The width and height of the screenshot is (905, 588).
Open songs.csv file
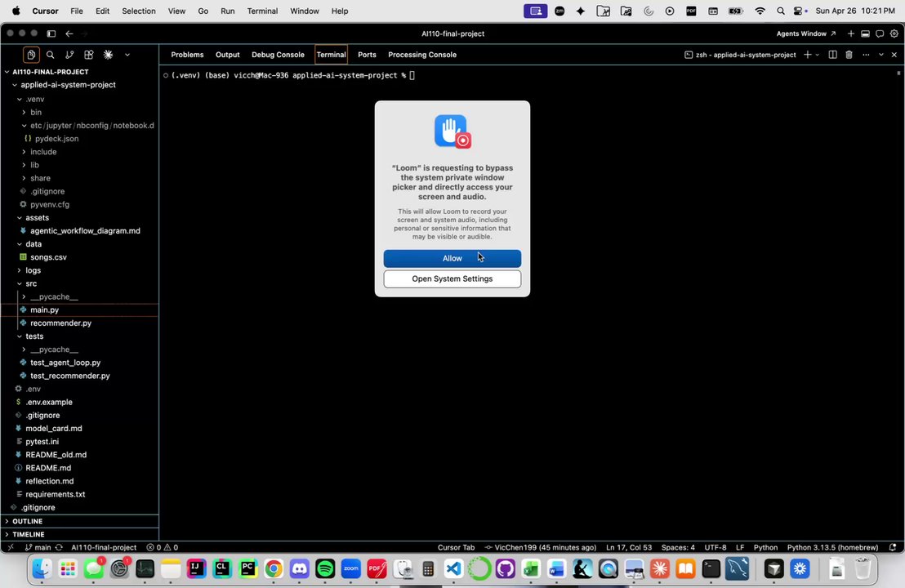(x=48, y=257)
